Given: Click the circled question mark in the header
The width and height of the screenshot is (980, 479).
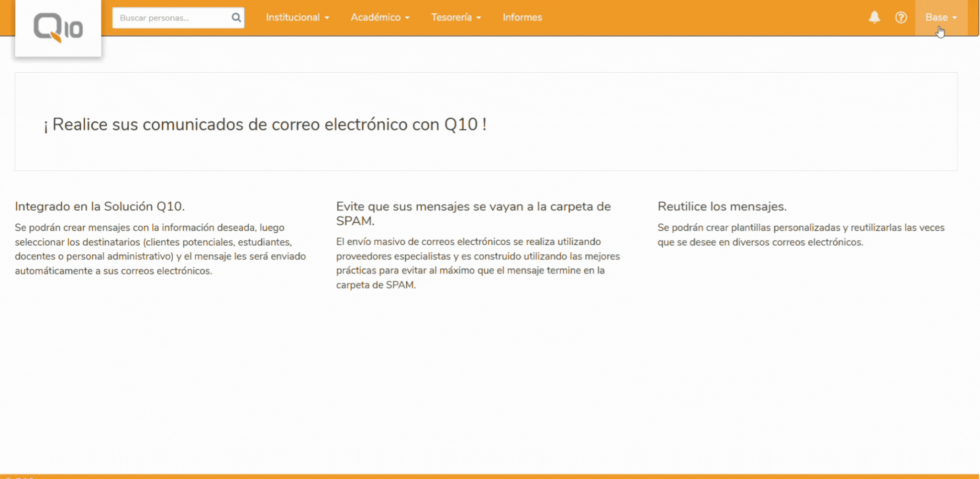Looking at the screenshot, I should point(902,17).
